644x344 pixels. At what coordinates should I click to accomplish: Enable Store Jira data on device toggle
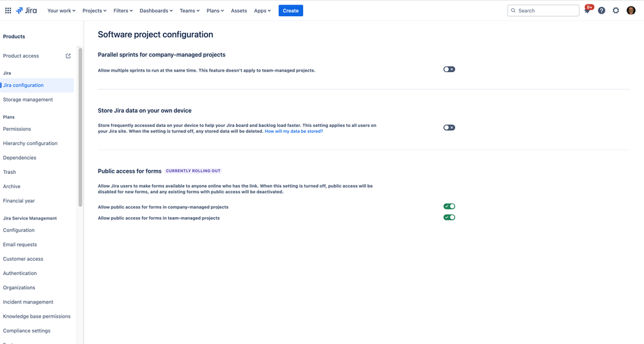tap(449, 128)
